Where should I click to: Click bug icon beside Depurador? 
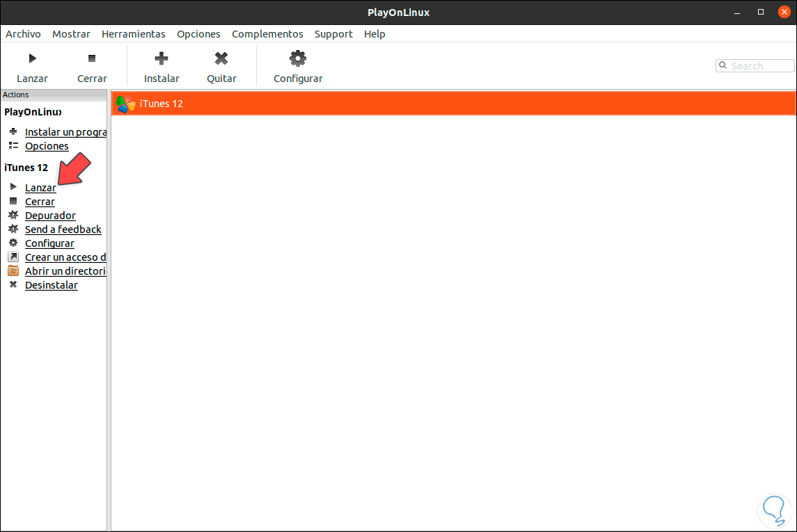[13, 216]
